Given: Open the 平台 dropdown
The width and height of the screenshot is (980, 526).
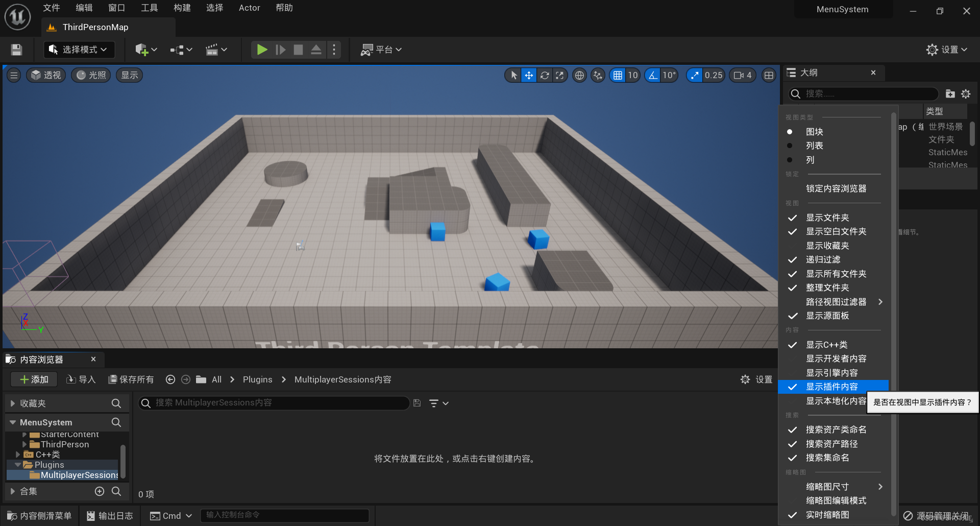Looking at the screenshot, I should 381,49.
